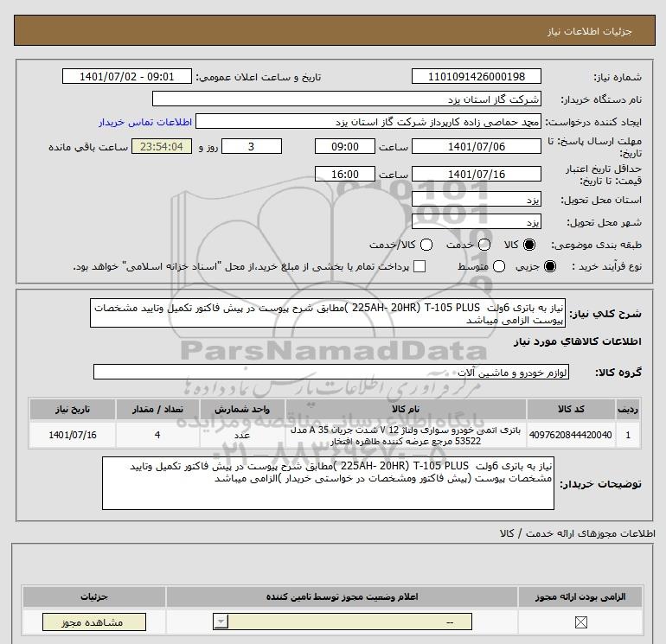Viewport: 666px width, 644px height.
Task: Click the اطلاعات کالاهای مورد نیاز heading
Action: click(578, 341)
